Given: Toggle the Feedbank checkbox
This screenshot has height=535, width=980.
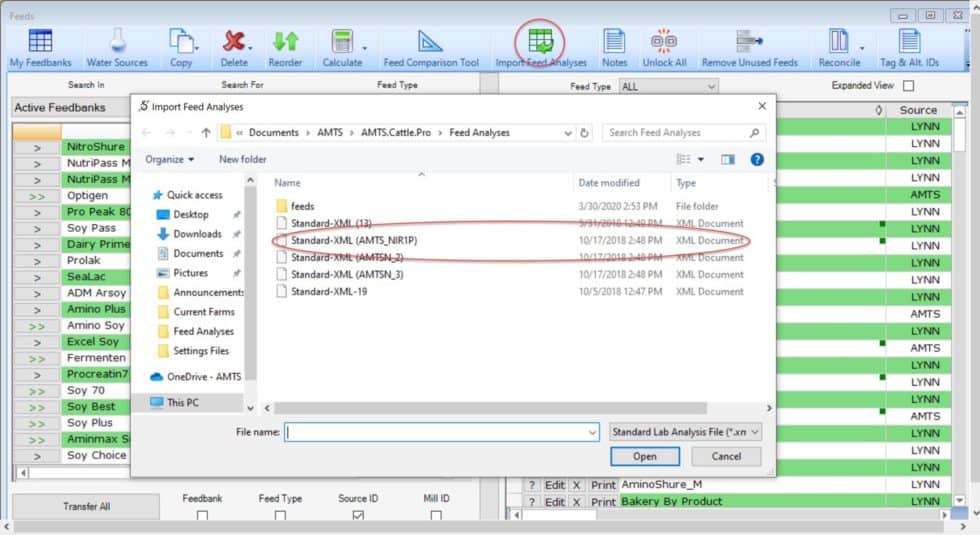Looking at the screenshot, I should click(x=202, y=516).
